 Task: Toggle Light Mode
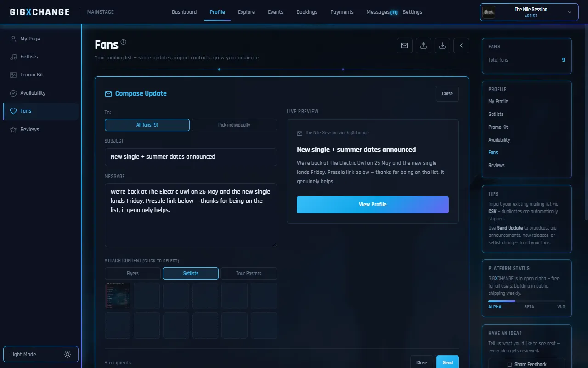pyautogui.click(x=41, y=354)
